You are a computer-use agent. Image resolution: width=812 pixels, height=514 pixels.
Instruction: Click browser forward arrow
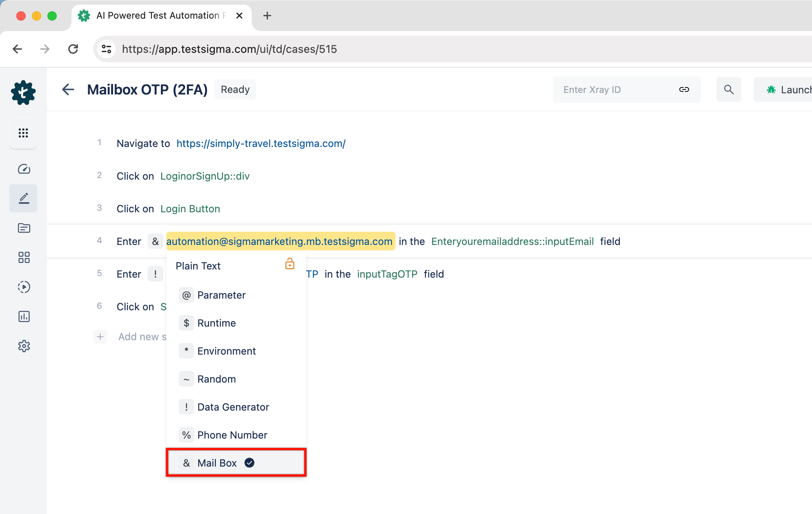45,49
